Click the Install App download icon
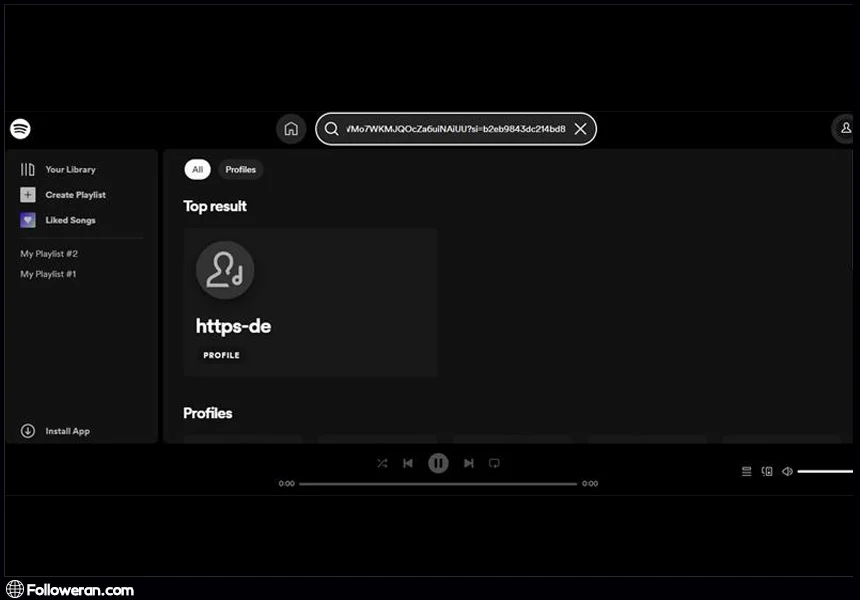The height and width of the screenshot is (600, 860). pos(28,431)
